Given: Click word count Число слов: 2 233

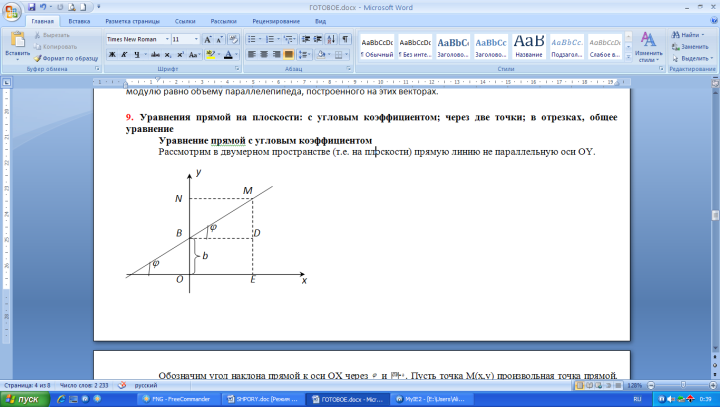Looking at the screenshot, I should click(x=84, y=385).
